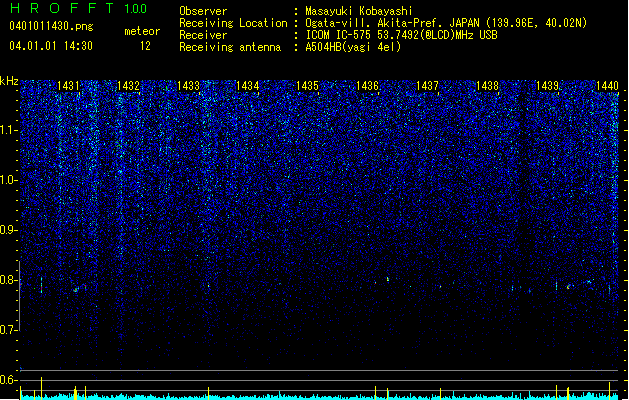Click the 1435 time marker
The width and height of the screenshot is (629, 400).
[307, 86]
